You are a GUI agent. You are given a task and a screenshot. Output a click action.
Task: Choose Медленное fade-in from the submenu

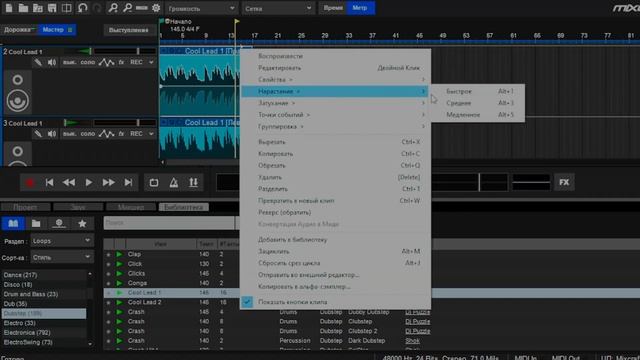coord(478,115)
